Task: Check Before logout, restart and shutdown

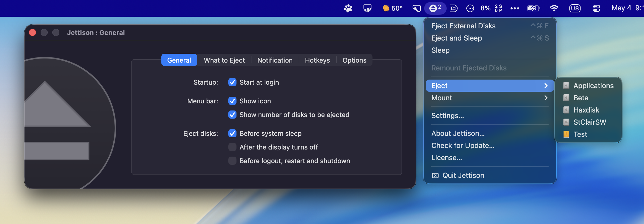Action: pyautogui.click(x=232, y=161)
